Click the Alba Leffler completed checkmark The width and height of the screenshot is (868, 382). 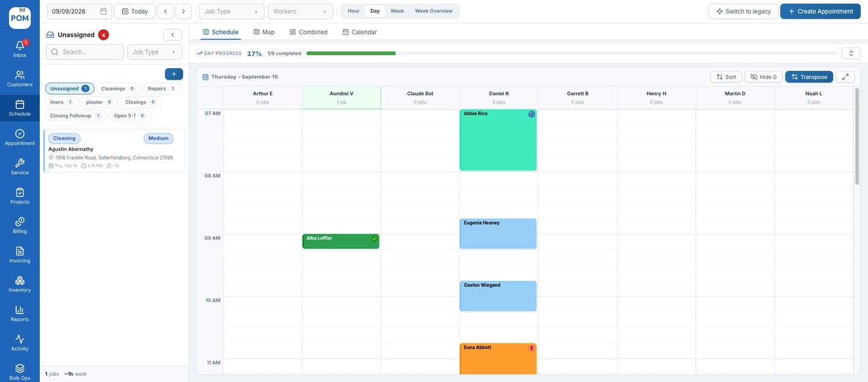coord(374,239)
